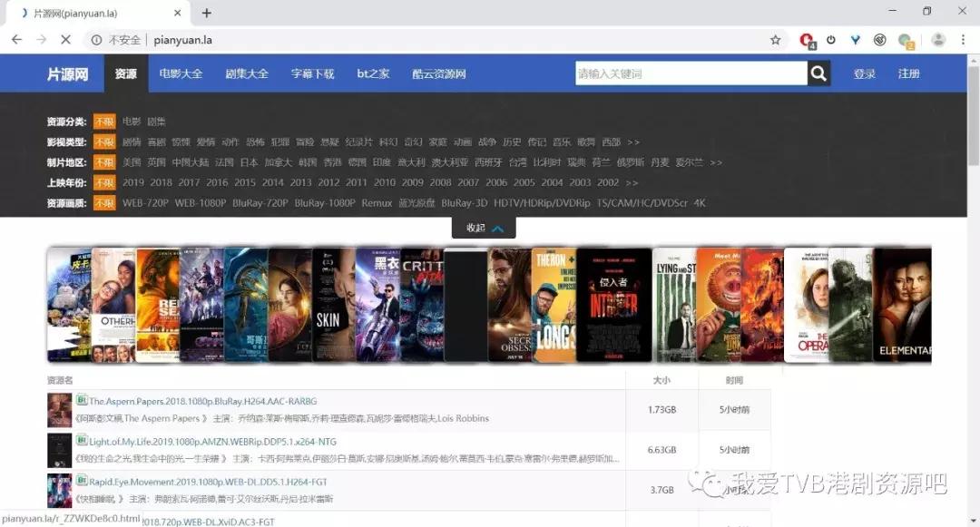Open the 电影大全 menu item

coord(181,73)
